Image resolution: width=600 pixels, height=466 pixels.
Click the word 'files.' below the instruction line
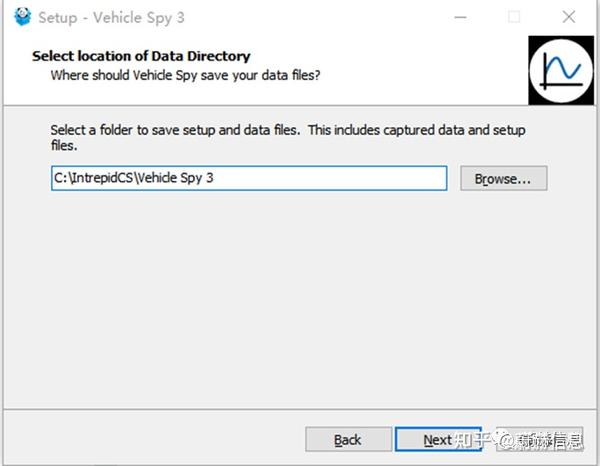64,145
